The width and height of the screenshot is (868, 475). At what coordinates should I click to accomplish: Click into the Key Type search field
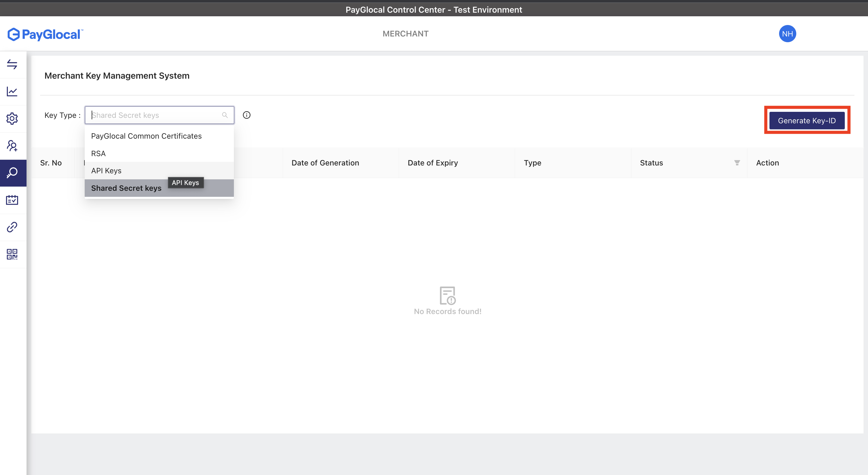(x=155, y=115)
